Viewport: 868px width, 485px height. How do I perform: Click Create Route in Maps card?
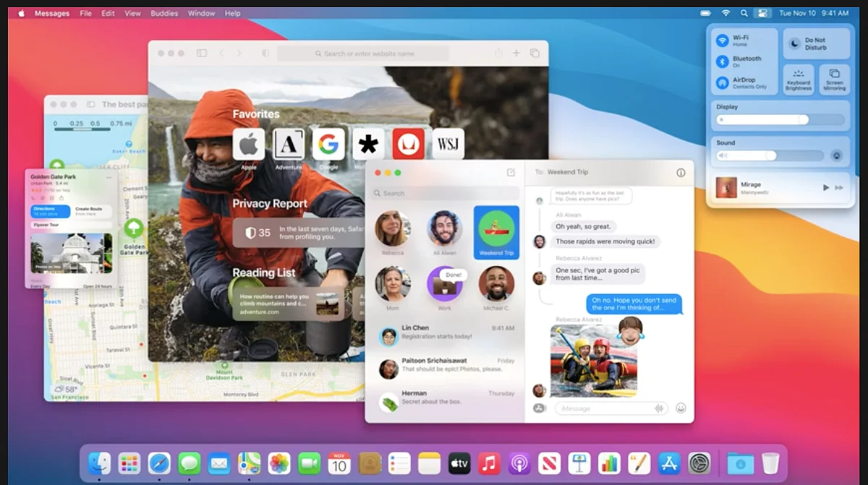tap(92, 211)
